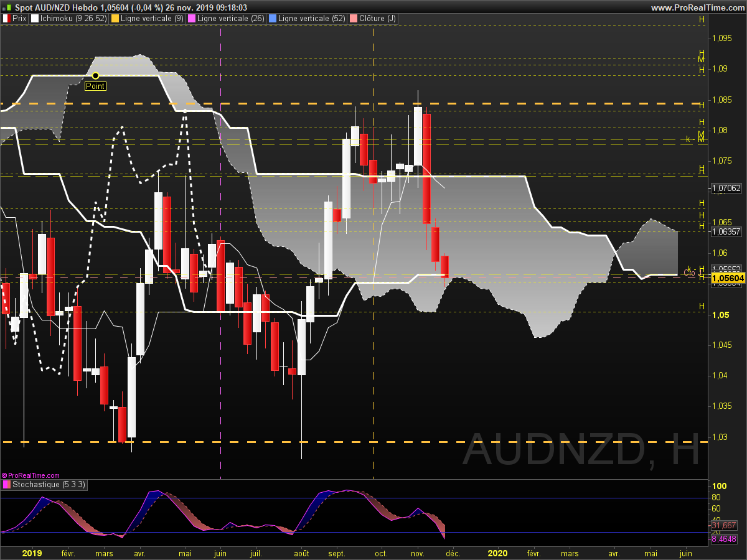747x560 pixels.
Task: Click the 1,05 price axis label
Action: pos(720,315)
